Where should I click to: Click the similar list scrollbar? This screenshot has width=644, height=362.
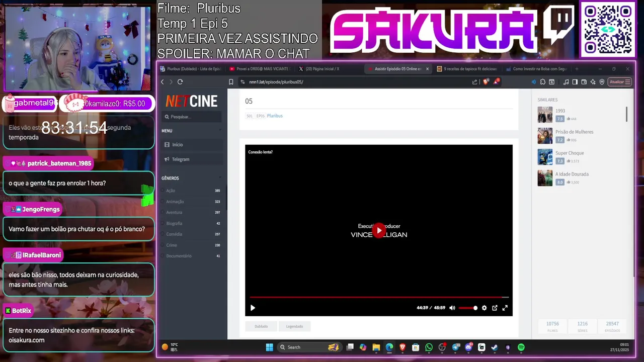(626, 114)
